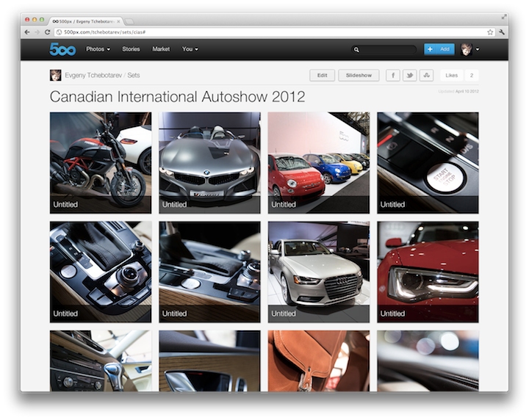Click the Likes button
The height and width of the screenshot is (420, 529).
451,75
